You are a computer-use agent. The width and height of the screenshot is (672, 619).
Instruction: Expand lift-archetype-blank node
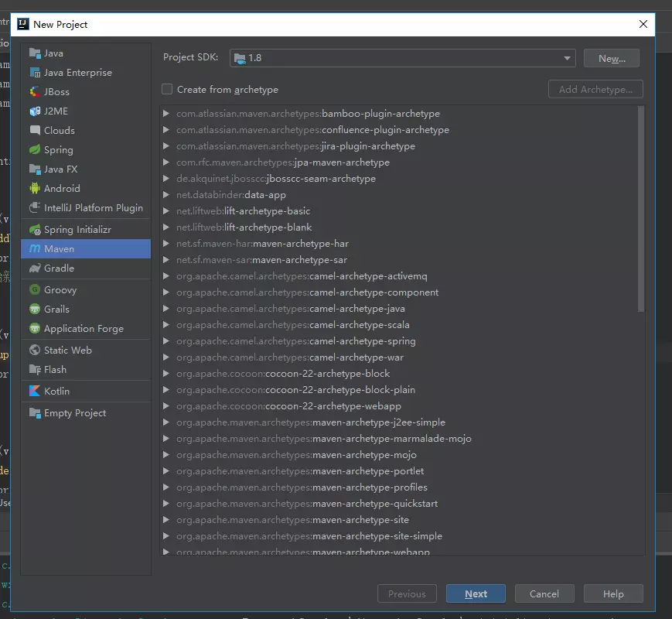tap(165, 227)
